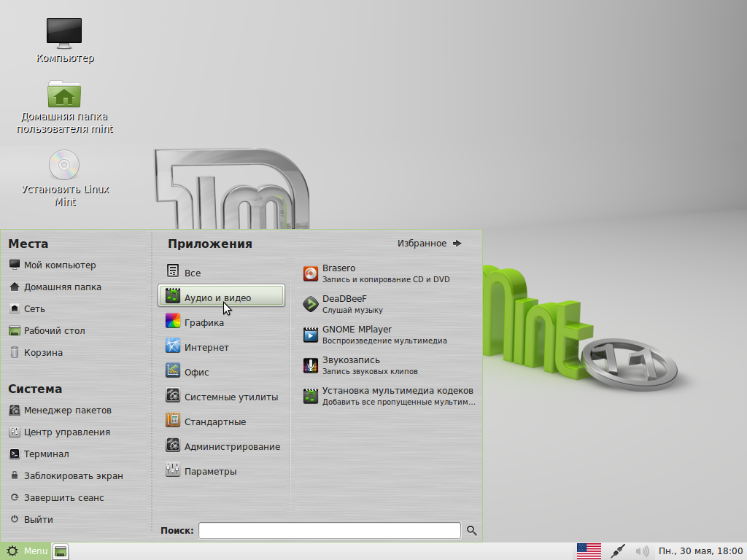The image size is (747, 560).
Task: Open the Корзина trash entry
Action: pos(36,352)
